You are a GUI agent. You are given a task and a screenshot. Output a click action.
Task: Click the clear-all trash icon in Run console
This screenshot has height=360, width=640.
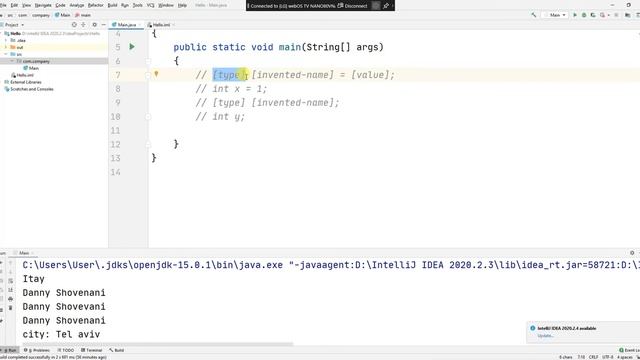click(x=11, y=308)
